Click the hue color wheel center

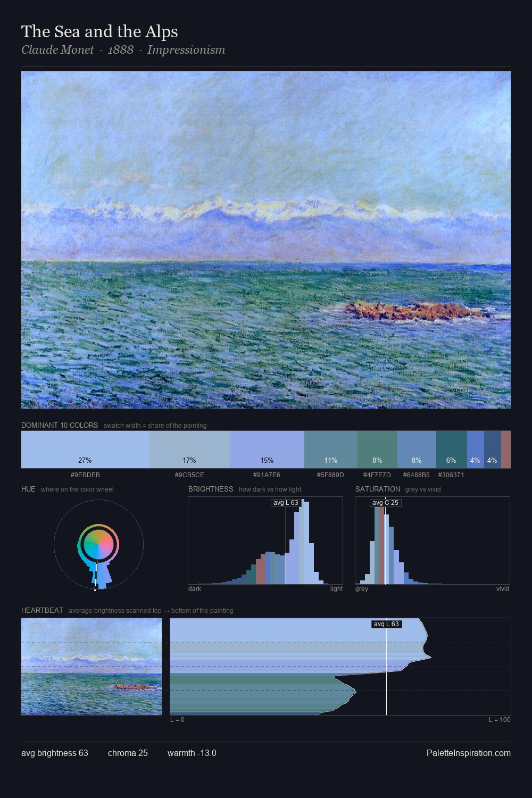pyautogui.click(x=98, y=545)
